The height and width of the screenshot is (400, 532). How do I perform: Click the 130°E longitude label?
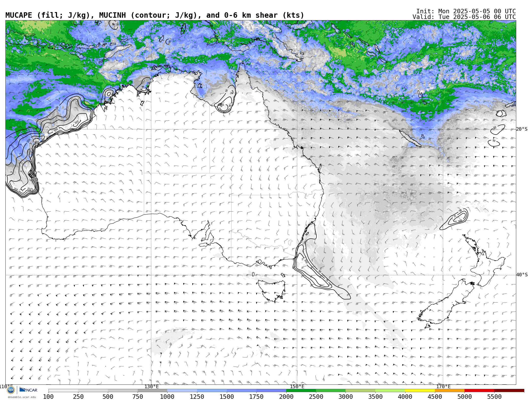click(151, 386)
